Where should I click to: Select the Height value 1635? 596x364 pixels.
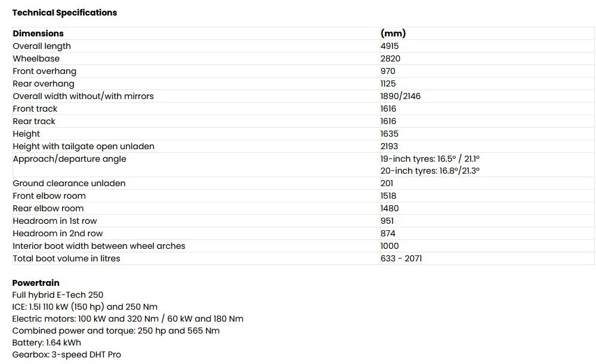pos(390,134)
